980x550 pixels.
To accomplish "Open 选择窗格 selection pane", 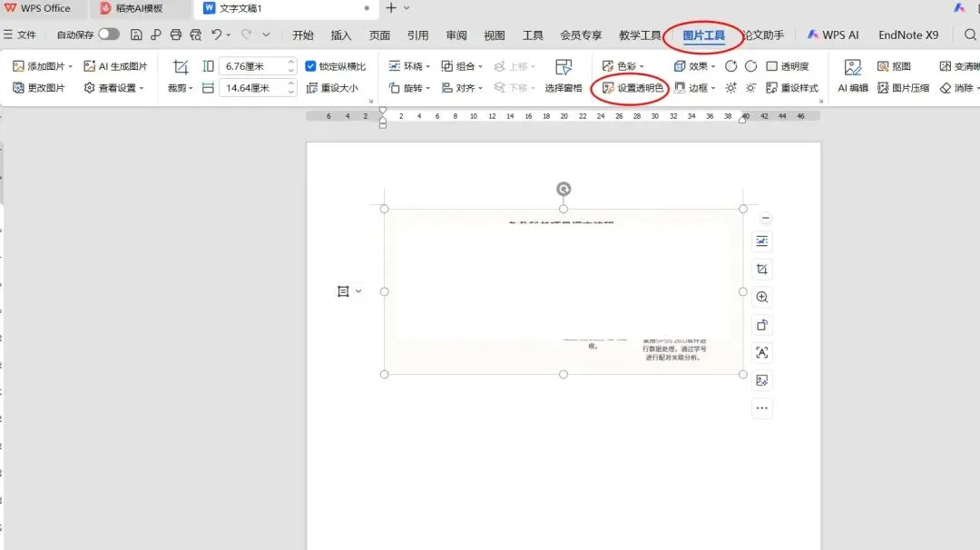I will (563, 76).
